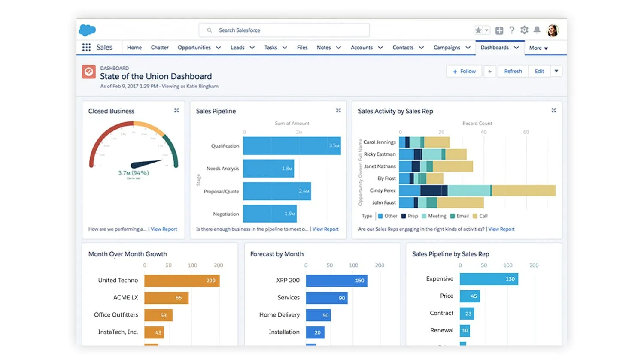Click the Meeting legend color swatch

(424, 216)
